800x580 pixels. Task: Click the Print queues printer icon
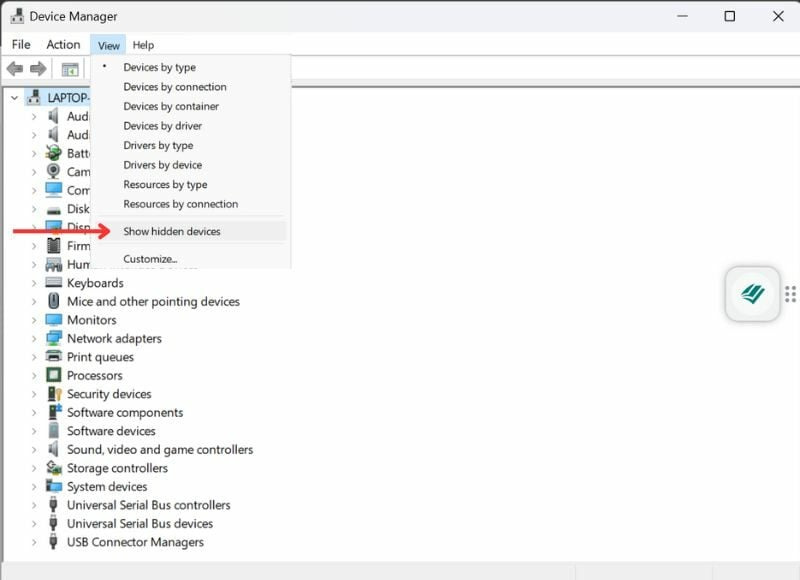(x=53, y=356)
